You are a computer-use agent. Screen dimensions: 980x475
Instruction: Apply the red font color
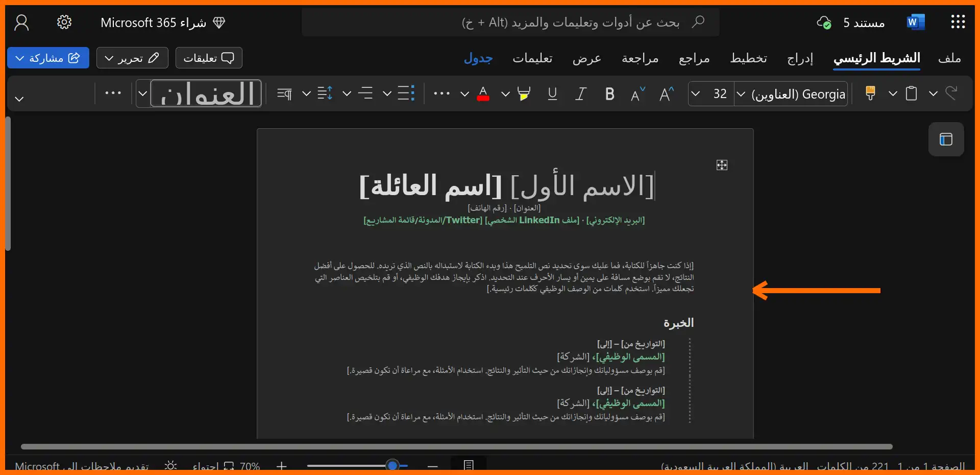pyautogui.click(x=483, y=94)
